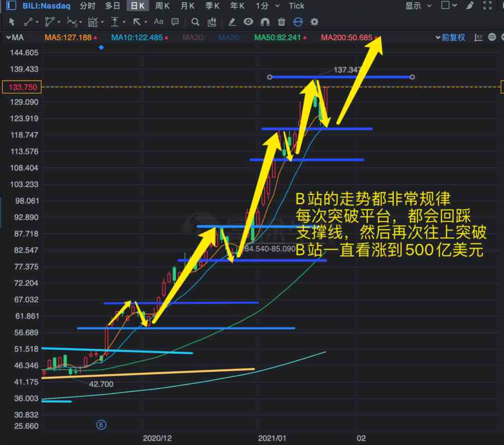The width and height of the screenshot is (504, 445).
Task: Click the blue diamond marker below MA10
Action: [101, 48]
